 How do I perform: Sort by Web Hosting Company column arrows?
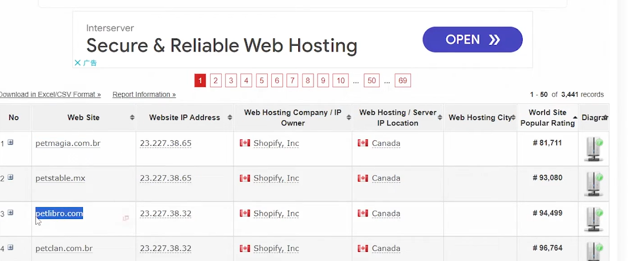pos(348,118)
